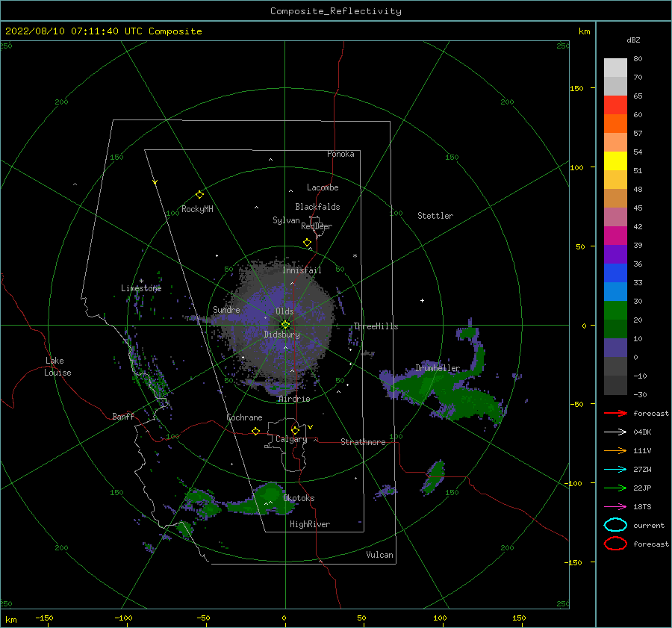Click the Banff town label
672x628 pixels.
click(x=123, y=416)
